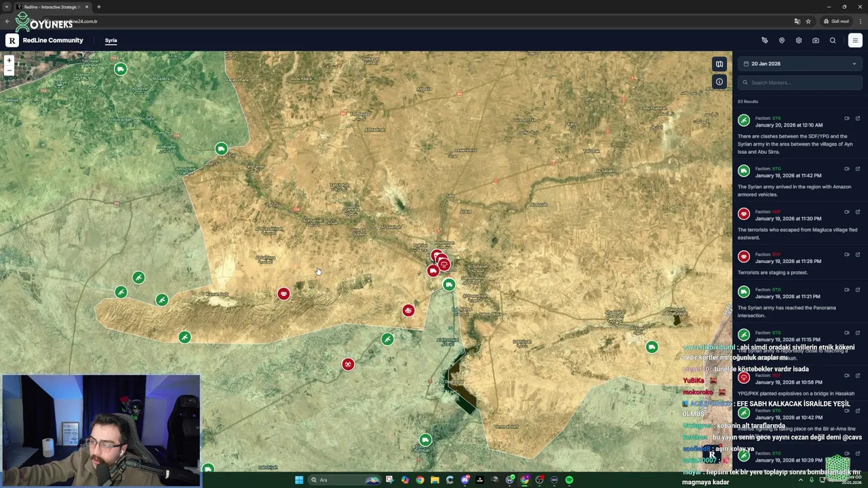
Task: Click the map zoom out minus button
Action: point(9,70)
